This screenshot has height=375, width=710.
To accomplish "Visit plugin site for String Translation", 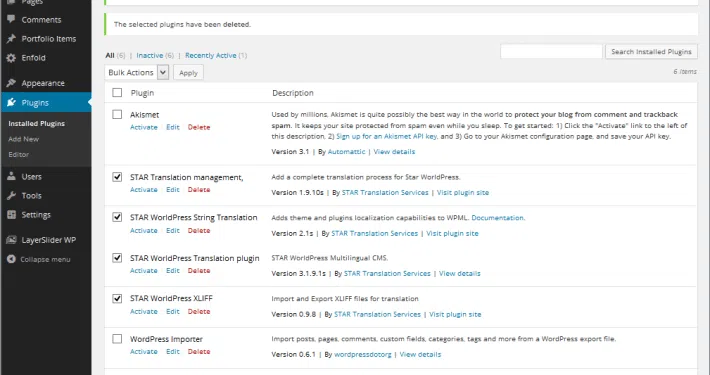I will (x=452, y=233).
